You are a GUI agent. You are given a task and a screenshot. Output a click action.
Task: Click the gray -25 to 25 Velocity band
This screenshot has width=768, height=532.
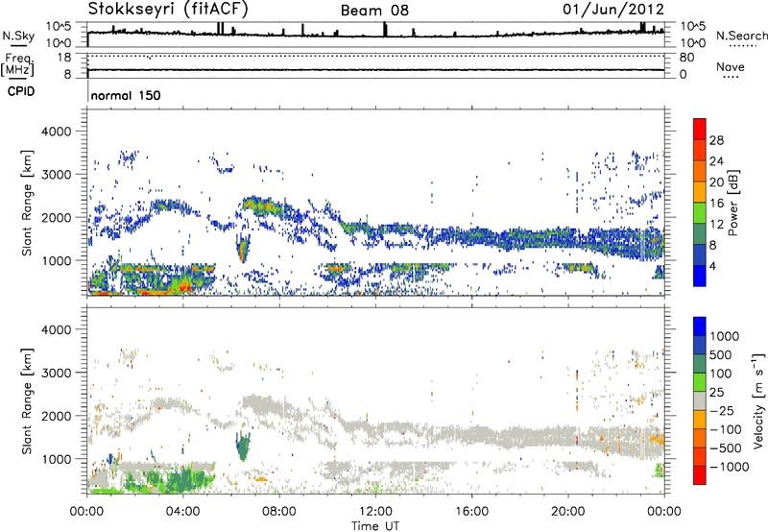[x=700, y=401]
